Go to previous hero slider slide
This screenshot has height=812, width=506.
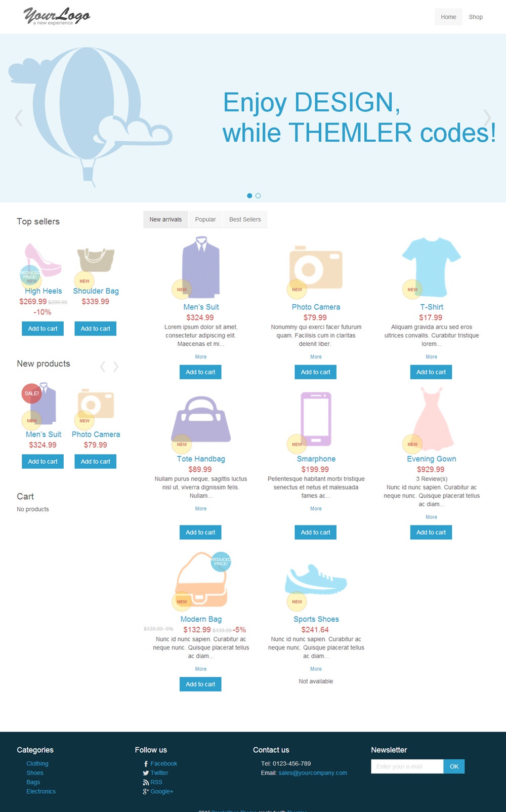(19, 118)
